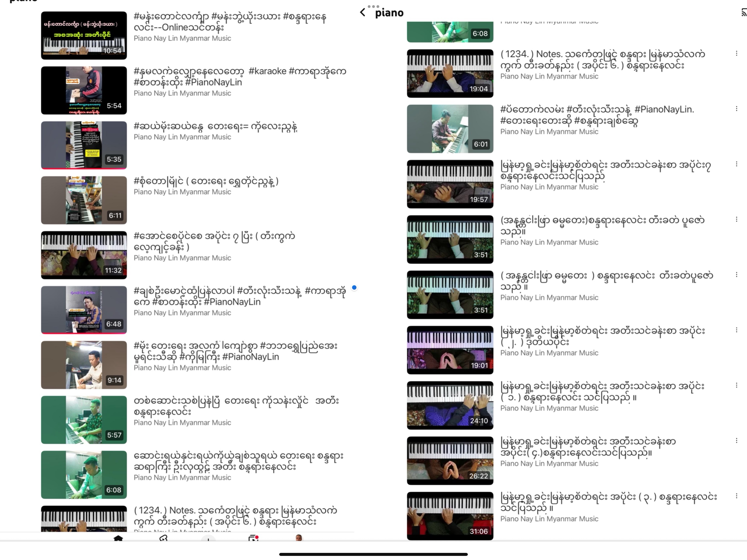Tap the multitasking three dots above piano
747x560 pixels.
(373, 6)
